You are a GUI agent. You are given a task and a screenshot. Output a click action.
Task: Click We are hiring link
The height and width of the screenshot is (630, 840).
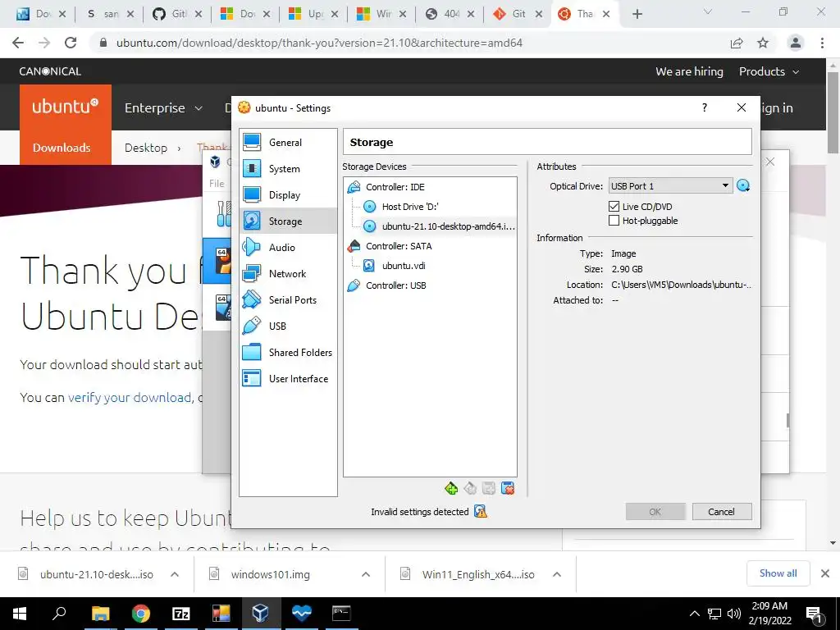(689, 71)
